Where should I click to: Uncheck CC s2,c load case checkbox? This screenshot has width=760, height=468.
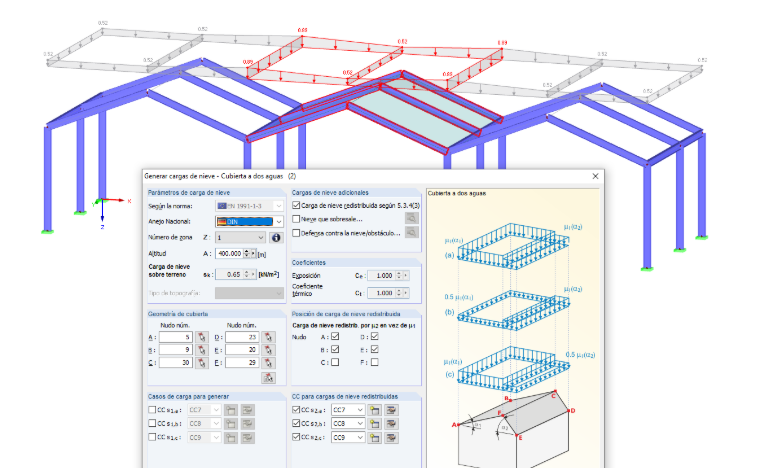pyautogui.click(x=296, y=437)
